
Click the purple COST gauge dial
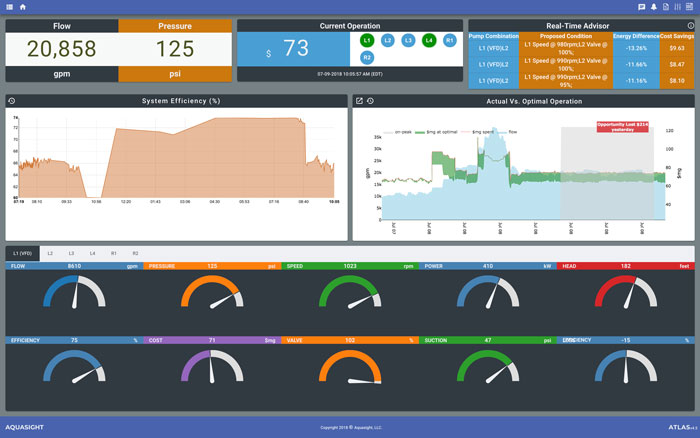[212, 366]
